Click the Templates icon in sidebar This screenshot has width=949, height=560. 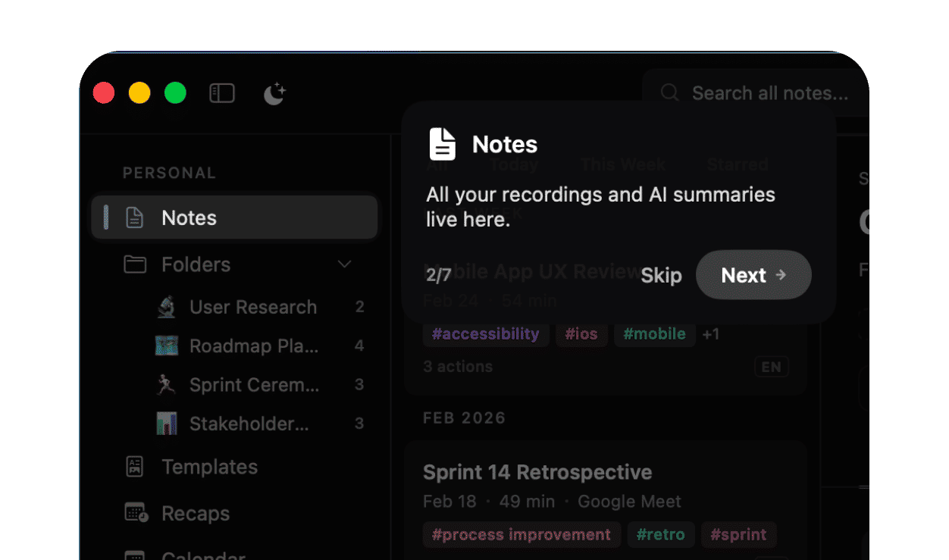coord(135,467)
